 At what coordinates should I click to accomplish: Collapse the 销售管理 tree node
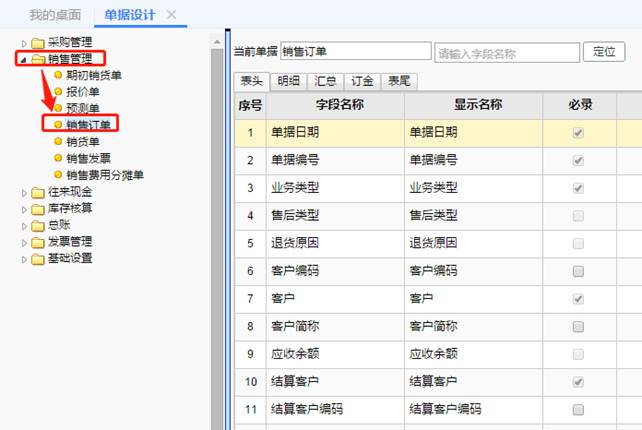[x=23, y=59]
